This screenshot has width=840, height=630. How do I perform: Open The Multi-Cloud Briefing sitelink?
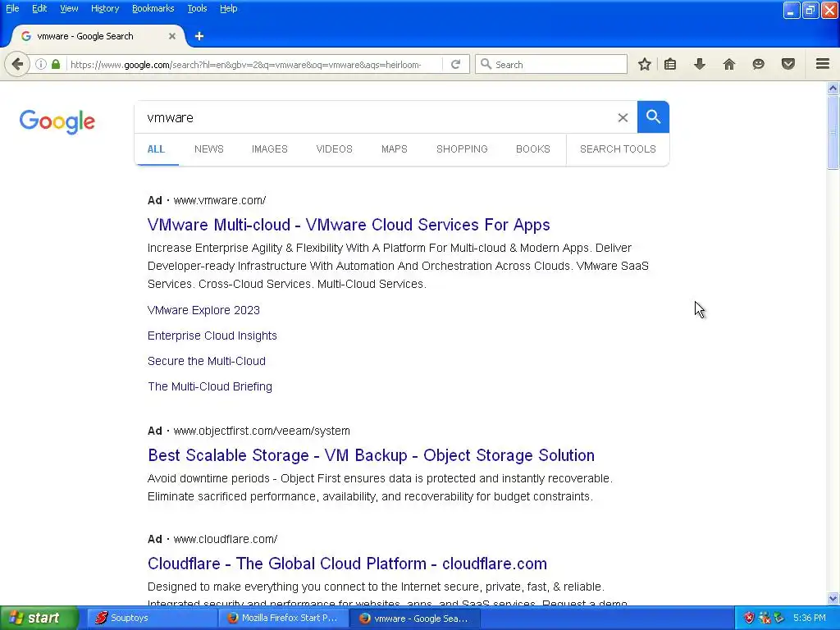(210, 386)
